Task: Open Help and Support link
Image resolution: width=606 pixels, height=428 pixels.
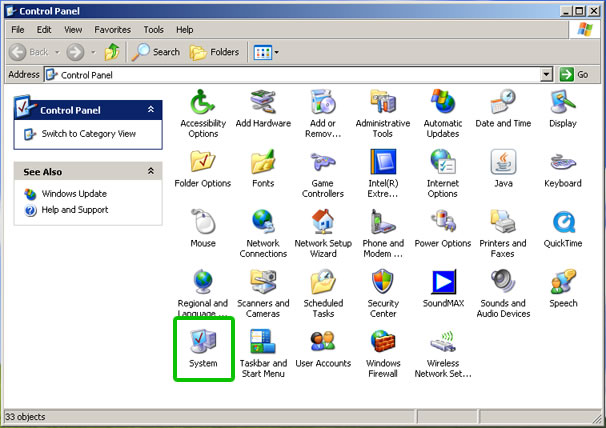Action: (75, 210)
